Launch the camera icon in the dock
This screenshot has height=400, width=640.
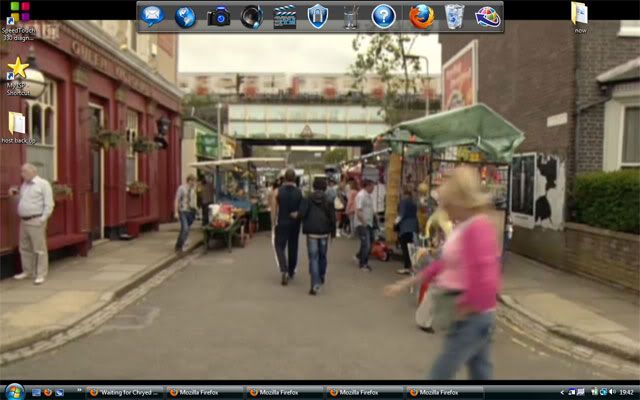pos(218,16)
